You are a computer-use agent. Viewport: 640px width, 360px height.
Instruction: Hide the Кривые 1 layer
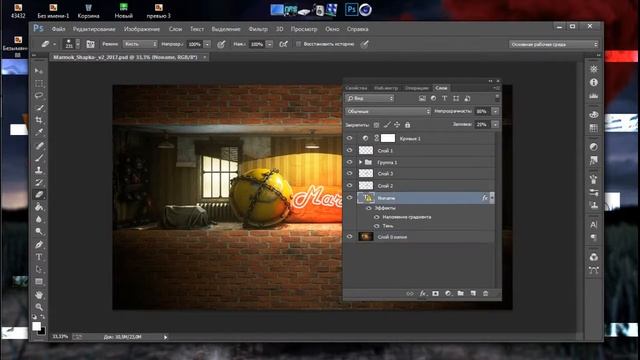[x=349, y=138]
